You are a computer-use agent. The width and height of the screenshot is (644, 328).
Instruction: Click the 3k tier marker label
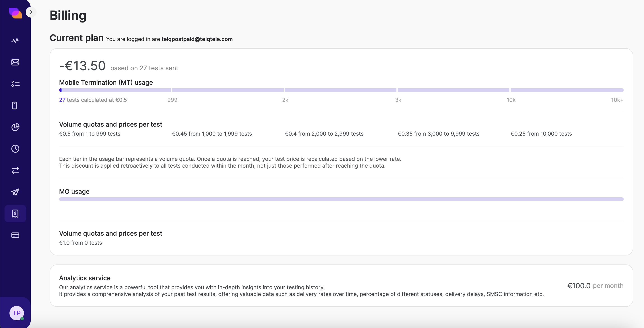[398, 100]
